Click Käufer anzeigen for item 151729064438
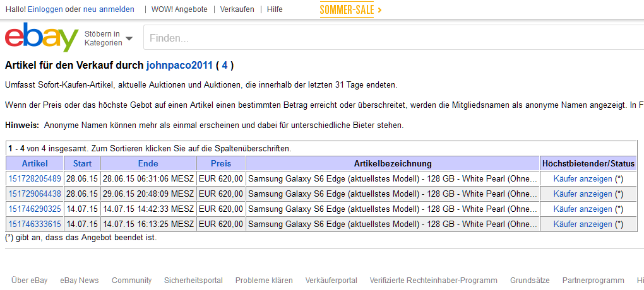 pyautogui.click(x=582, y=194)
